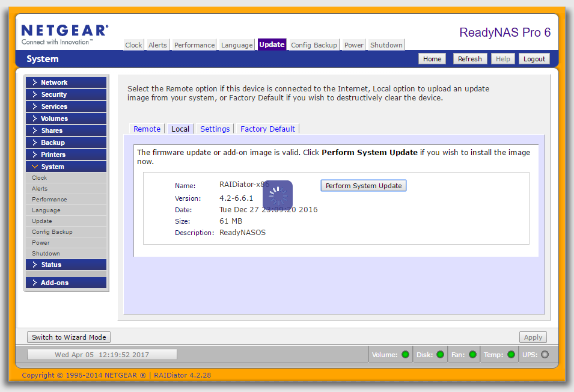The height and width of the screenshot is (392, 574).
Task: Click the Refresh button
Action: (470, 59)
